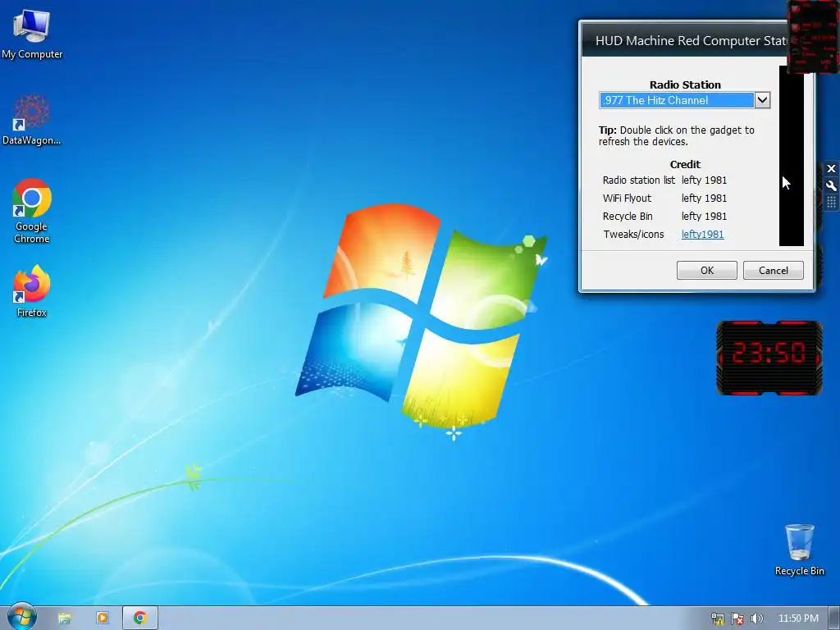Image resolution: width=840 pixels, height=630 pixels.
Task: Click the HUD Machine Red gadget preview
Action: point(813,36)
